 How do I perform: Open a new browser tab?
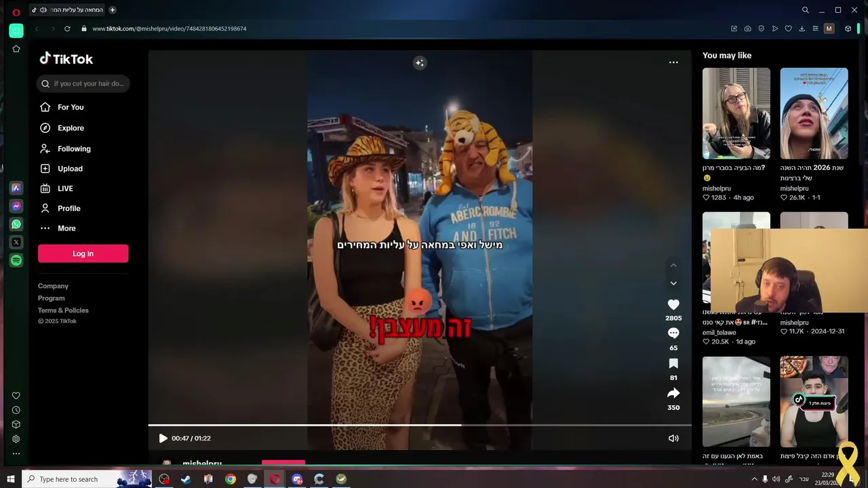point(113,10)
